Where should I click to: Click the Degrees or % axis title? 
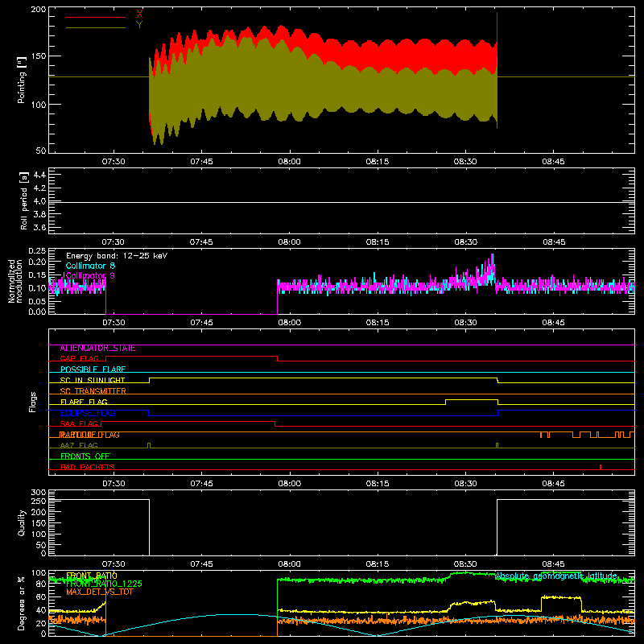(22, 603)
